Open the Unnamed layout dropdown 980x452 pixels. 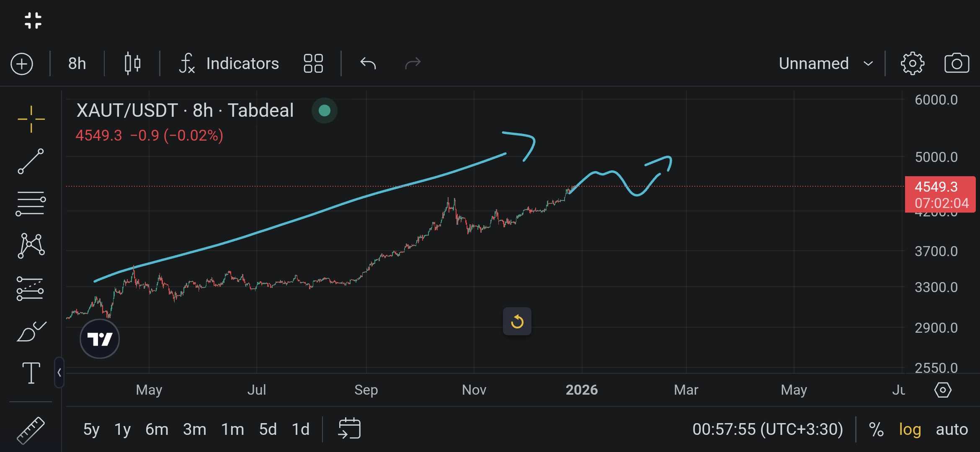pos(825,64)
